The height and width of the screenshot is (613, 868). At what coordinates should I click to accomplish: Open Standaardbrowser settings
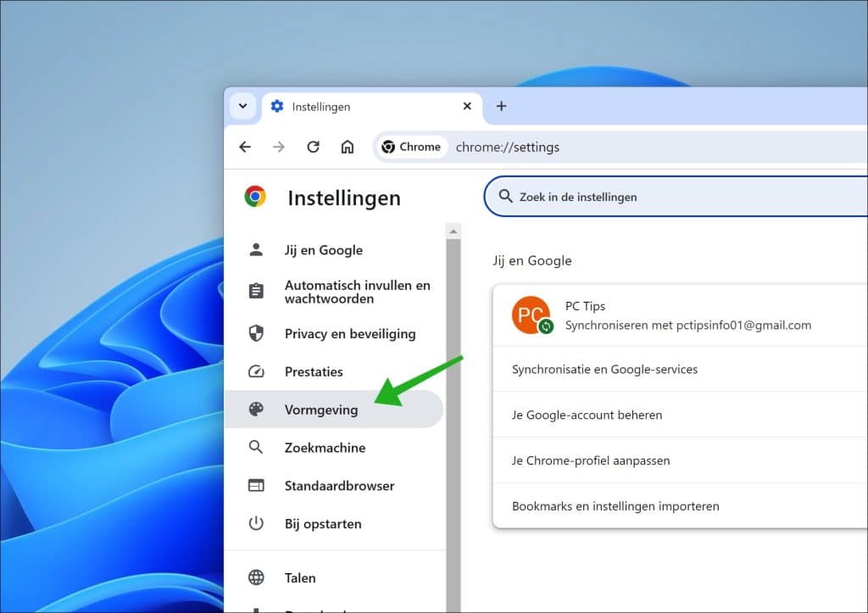[334, 486]
